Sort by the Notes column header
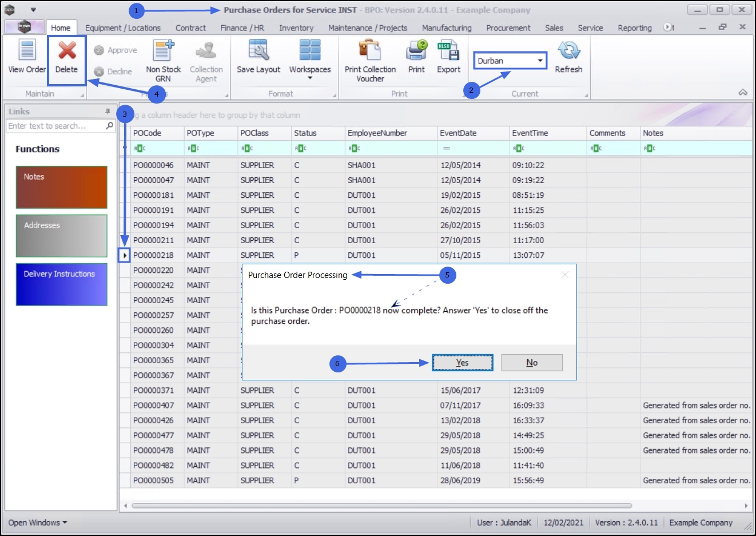 tap(696, 133)
